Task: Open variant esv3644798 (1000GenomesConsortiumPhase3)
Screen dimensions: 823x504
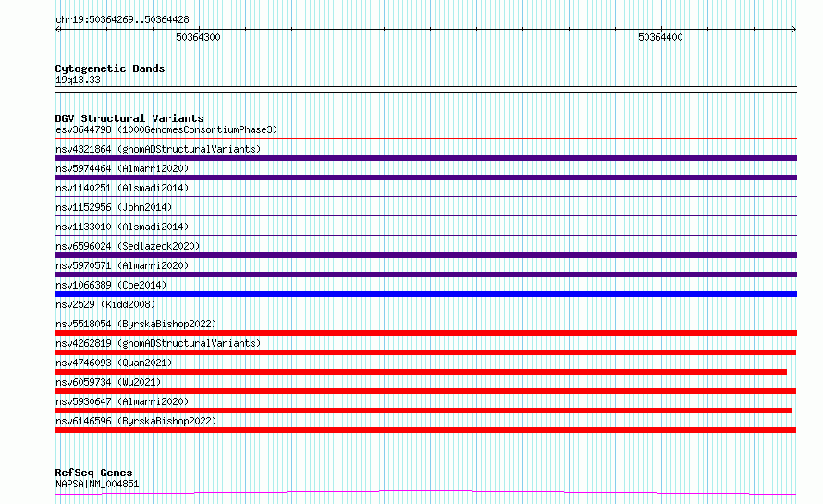Action: [x=166, y=129]
